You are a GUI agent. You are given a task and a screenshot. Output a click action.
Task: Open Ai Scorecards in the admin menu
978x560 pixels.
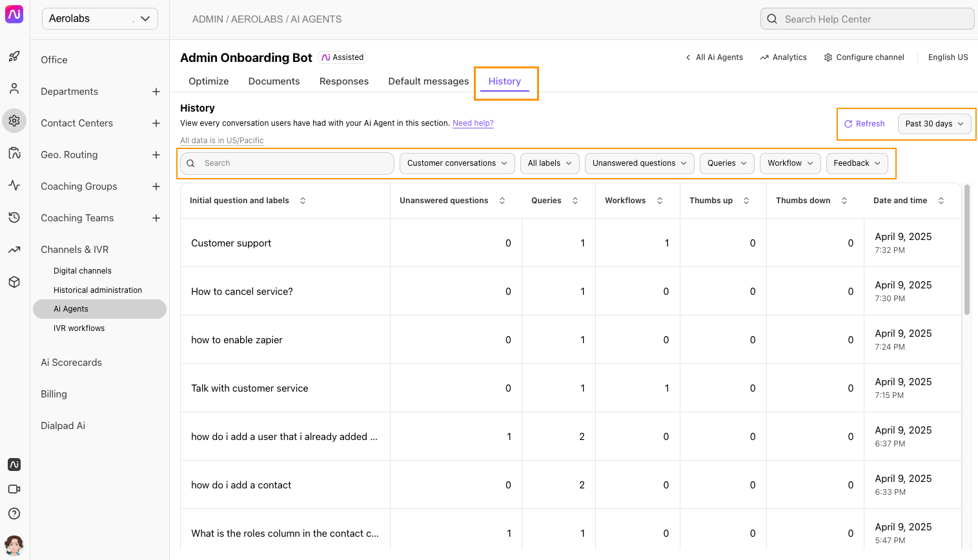pos(71,363)
